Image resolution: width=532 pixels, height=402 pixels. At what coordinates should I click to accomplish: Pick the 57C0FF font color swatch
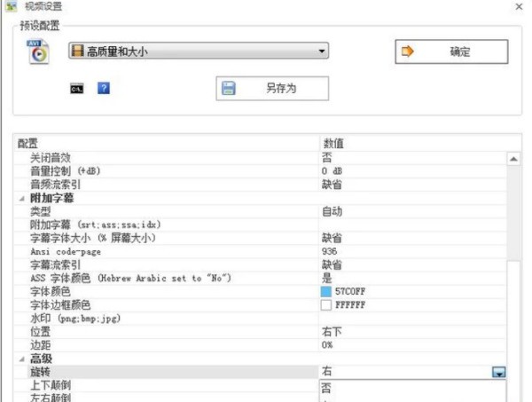(x=325, y=291)
